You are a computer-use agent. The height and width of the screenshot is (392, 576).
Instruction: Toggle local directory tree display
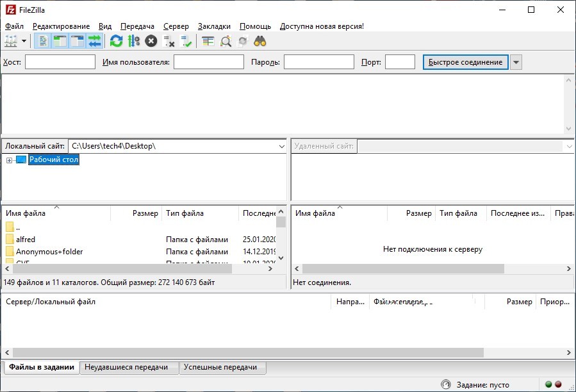click(x=60, y=41)
